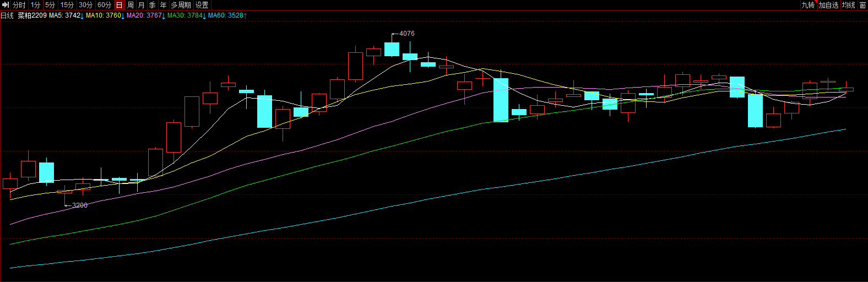This screenshot has width=868, height=282.
Task: Select the 60分 period tab
Action: click(x=105, y=5)
